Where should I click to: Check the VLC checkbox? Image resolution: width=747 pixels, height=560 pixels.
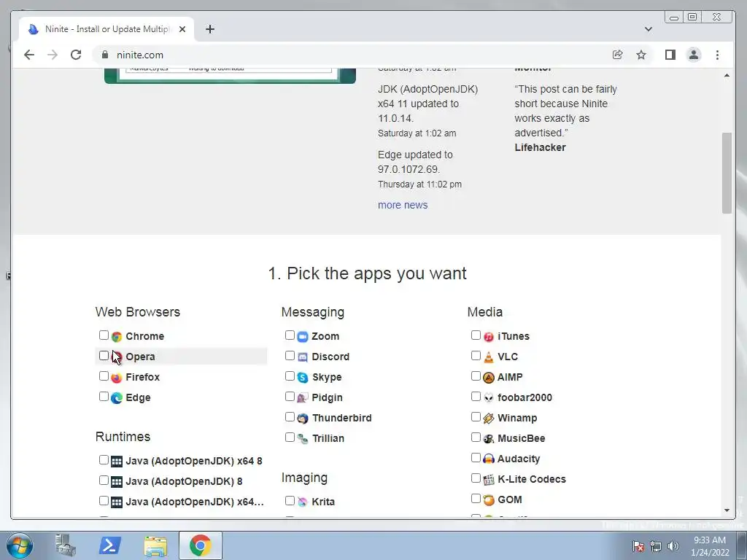476,356
